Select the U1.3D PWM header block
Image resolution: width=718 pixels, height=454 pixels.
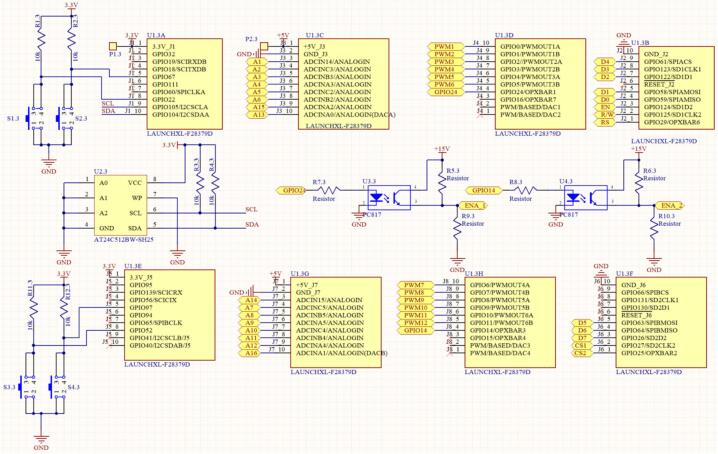coord(540,84)
